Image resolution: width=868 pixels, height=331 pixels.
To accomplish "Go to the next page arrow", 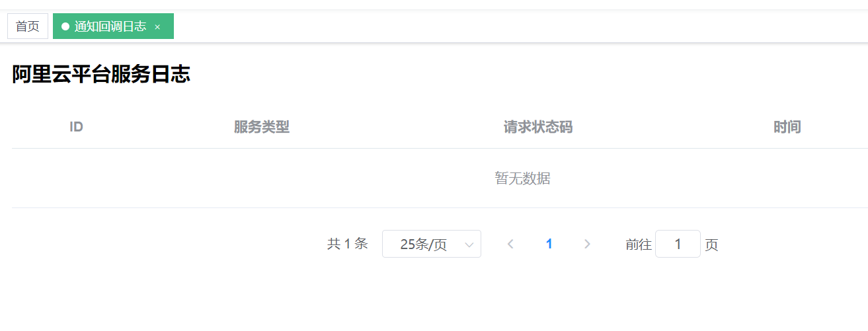I will [x=587, y=244].
